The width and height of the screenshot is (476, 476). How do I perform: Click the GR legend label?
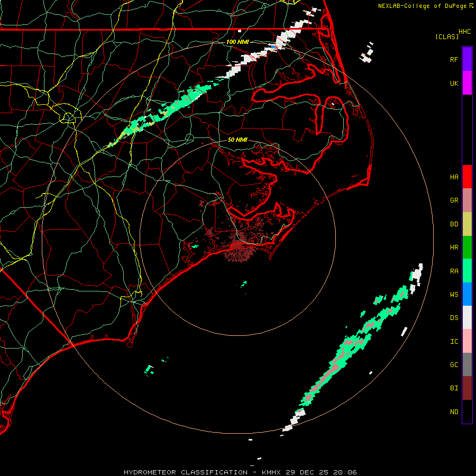click(454, 200)
